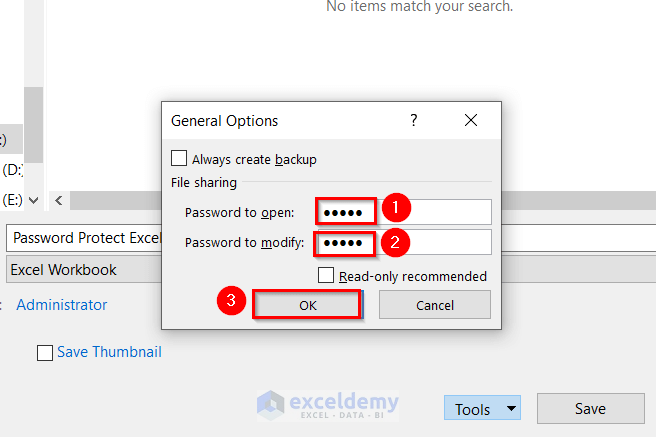Click the Save button
This screenshot has width=656, height=437.
pos(590,408)
